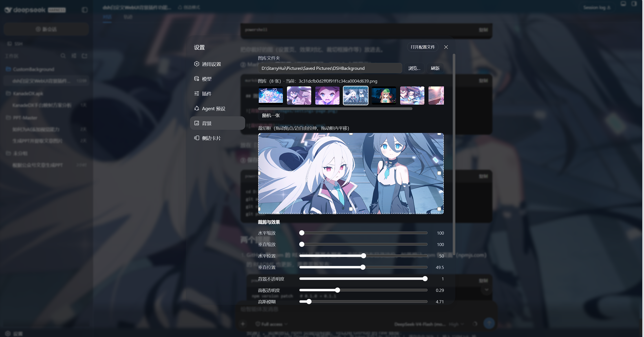Screen dimensions: 644x337
Task: Select the partially visible sunset sea thumbnail
Action: coord(436,95)
